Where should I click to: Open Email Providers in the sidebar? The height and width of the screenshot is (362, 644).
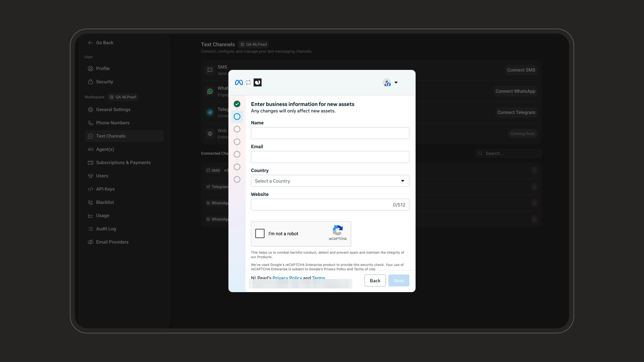pos(124,242)
